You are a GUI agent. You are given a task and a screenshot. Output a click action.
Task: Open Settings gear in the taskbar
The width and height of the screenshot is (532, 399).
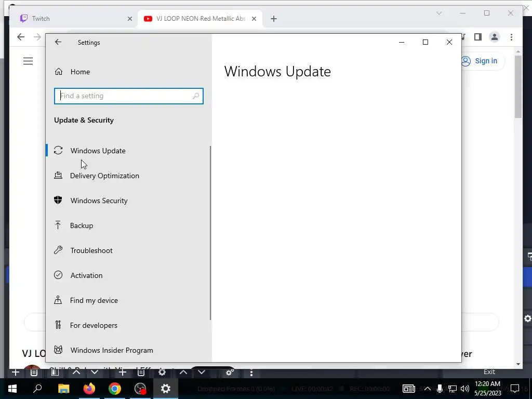coord(166,389)
